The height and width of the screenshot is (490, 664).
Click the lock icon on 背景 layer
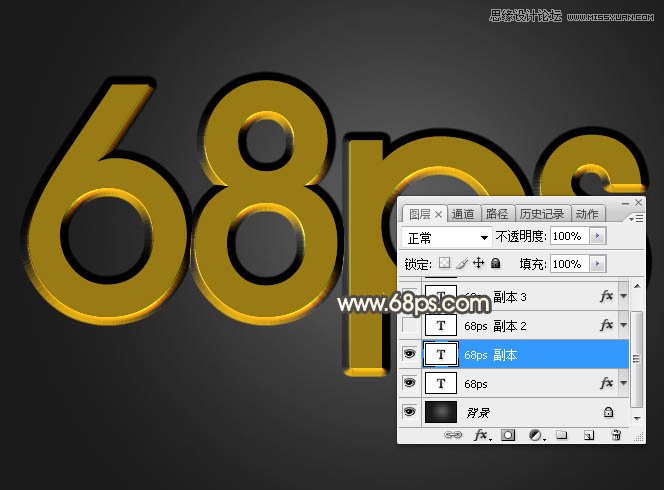point(609,412)
